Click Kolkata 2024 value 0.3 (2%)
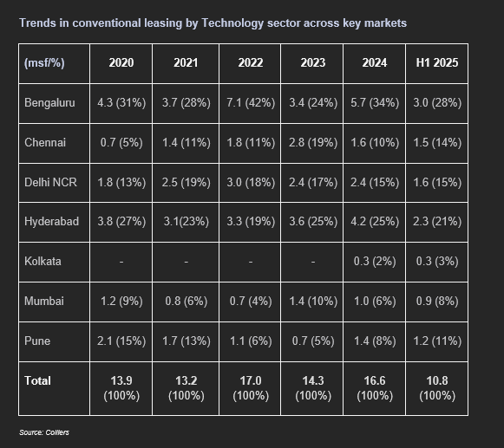Screen dimensions: 504x448 coord(375,262)
